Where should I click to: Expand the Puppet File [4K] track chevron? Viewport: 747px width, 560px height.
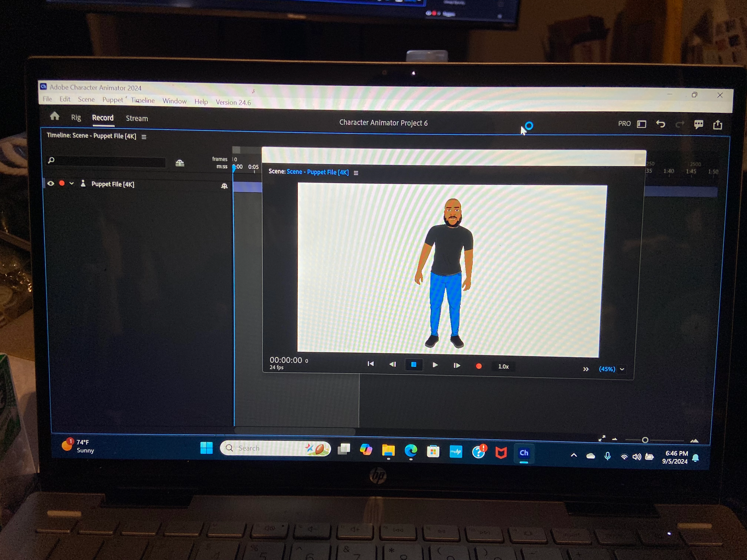pos(72,184)
